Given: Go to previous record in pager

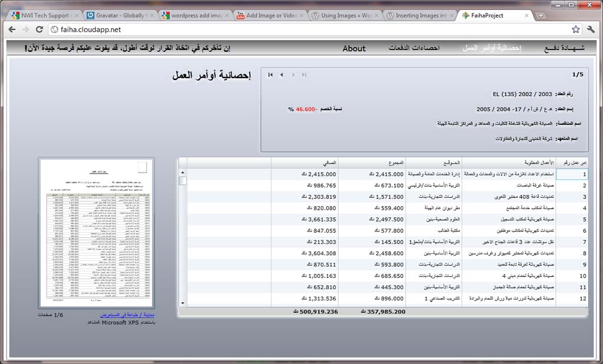Looking at the screenshot, I should pyautogui.click(x=281, y=75).
